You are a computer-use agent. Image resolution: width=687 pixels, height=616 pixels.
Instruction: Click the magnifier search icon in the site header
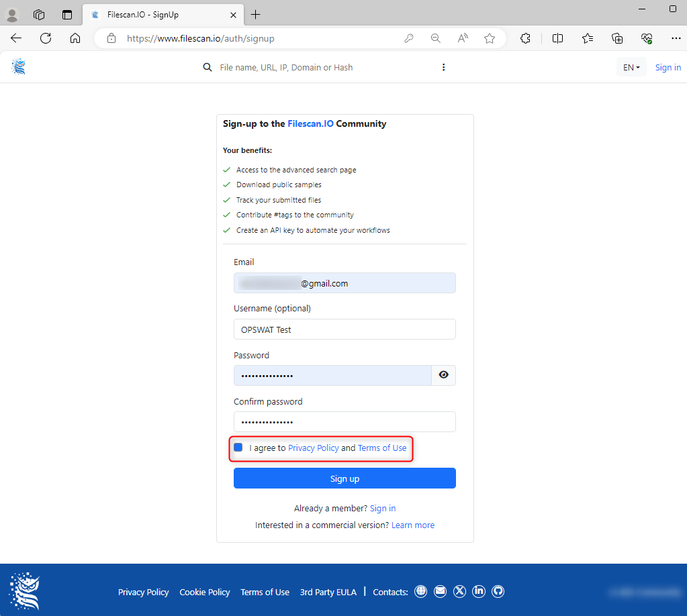coord(208,67)
